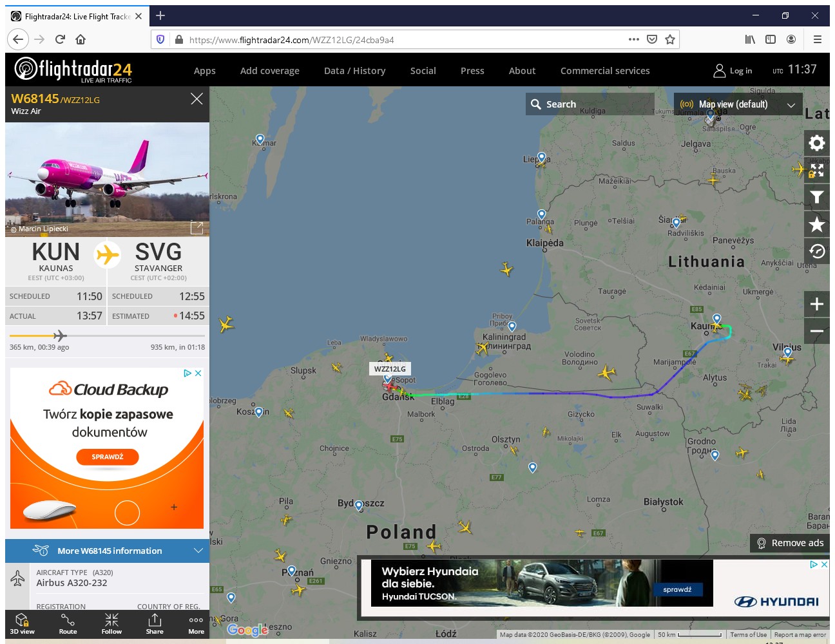Image resolution: width=835 pixels, height=644 pixels.
Task: Click the Airbus A320-232 aircraft type text
Action: point(72,583)
